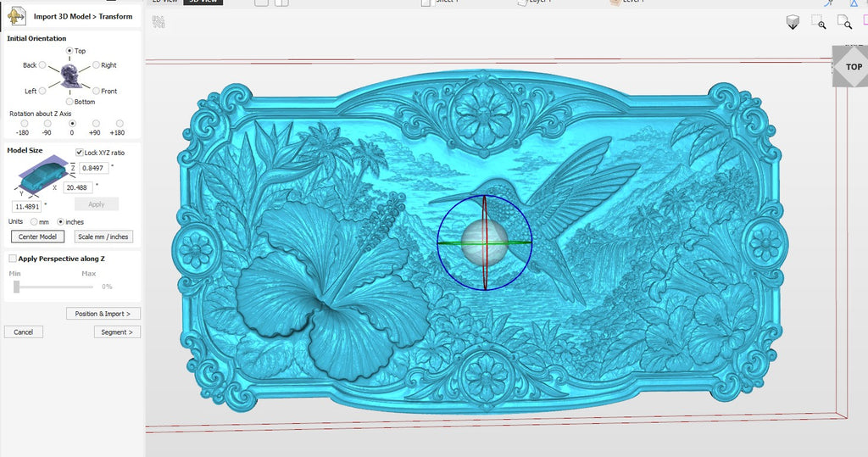Viewport: 868px width, 457px height.
Task: Set Z axis rotation to +180
Action: (x=120, y=124)
